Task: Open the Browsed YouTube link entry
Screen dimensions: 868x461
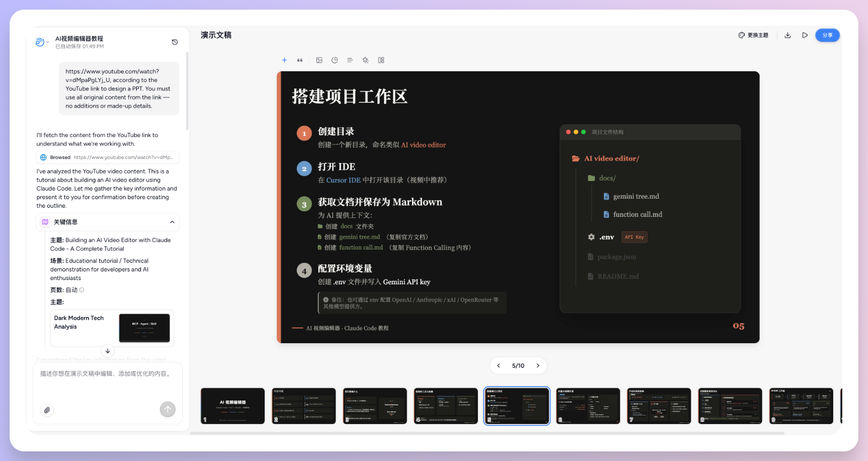Action: pyautogui.click(x=107, y=157)
